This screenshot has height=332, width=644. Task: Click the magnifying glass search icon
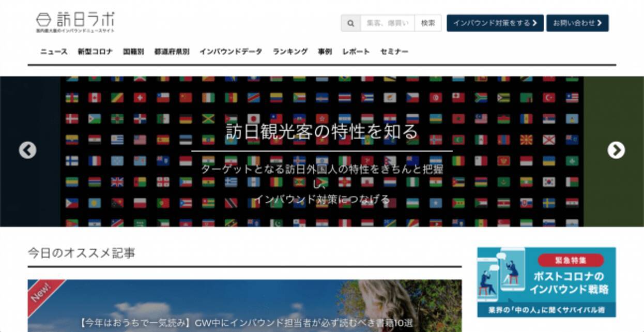[350, 23]
